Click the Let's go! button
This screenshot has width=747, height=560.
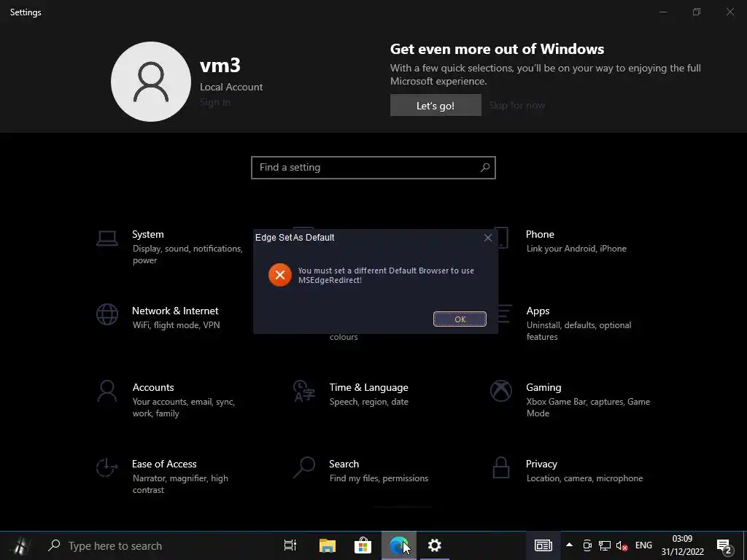[436, 105]
